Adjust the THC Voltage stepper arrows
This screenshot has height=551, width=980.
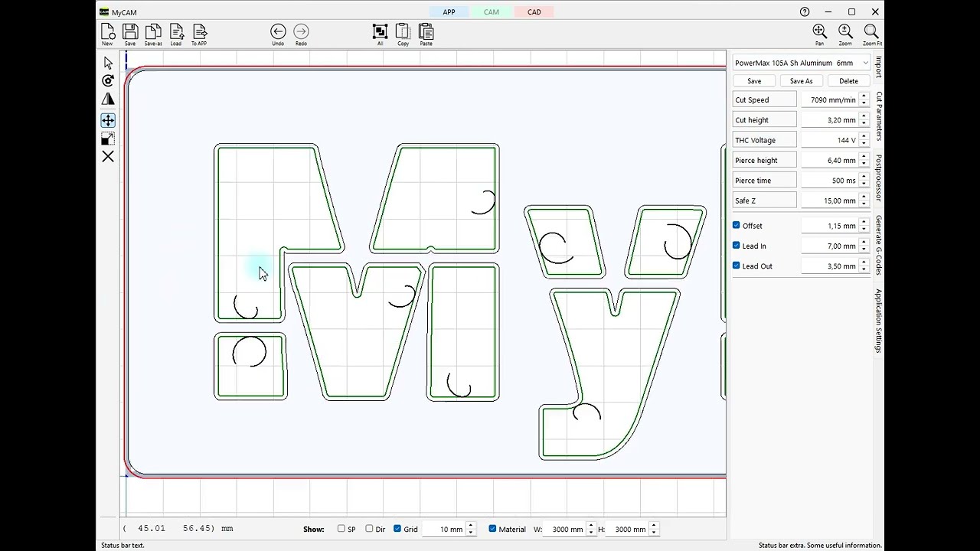tap(864, 140)
